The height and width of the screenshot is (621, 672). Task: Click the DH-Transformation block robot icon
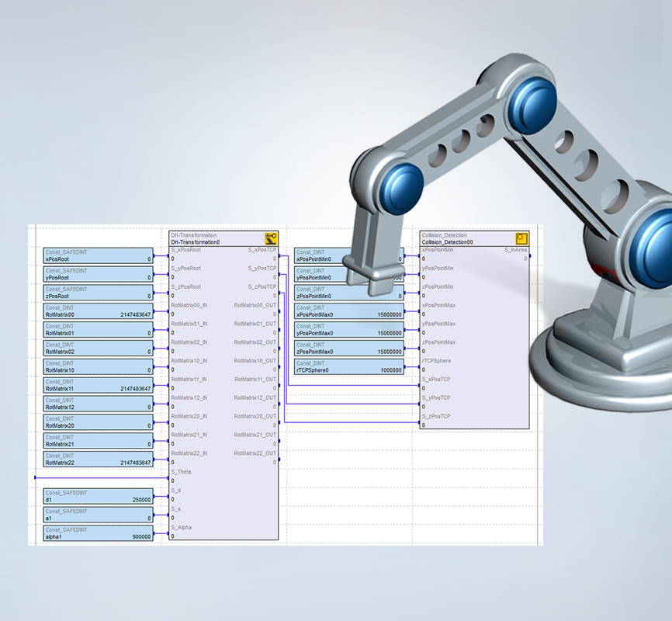coord(270,239)
